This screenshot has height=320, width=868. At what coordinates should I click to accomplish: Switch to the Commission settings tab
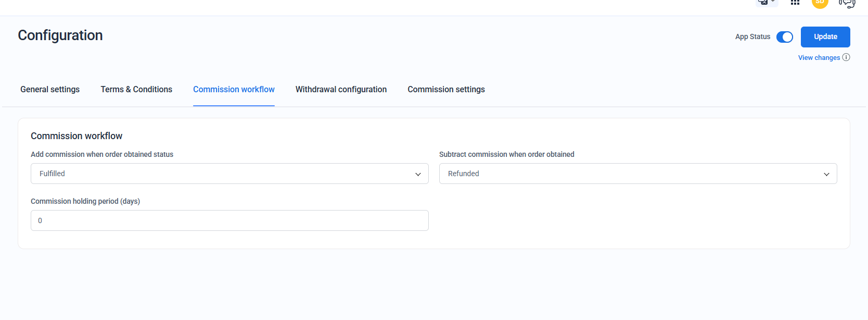(446, 90)
